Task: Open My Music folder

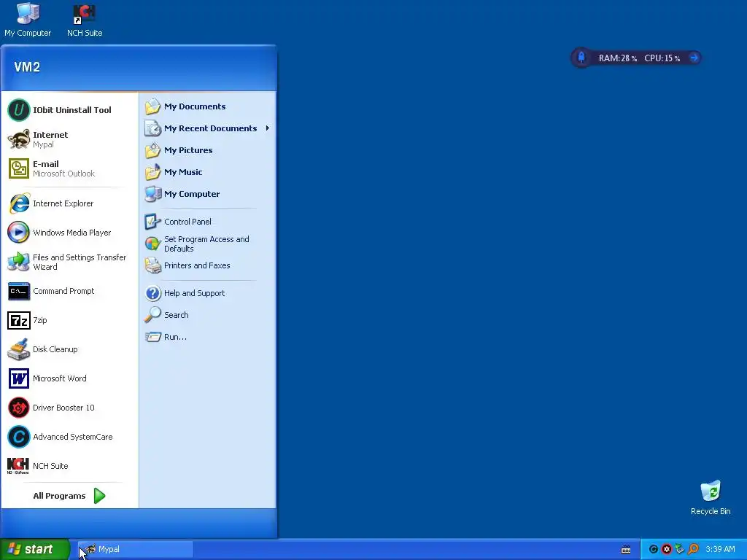Action: 208,172
